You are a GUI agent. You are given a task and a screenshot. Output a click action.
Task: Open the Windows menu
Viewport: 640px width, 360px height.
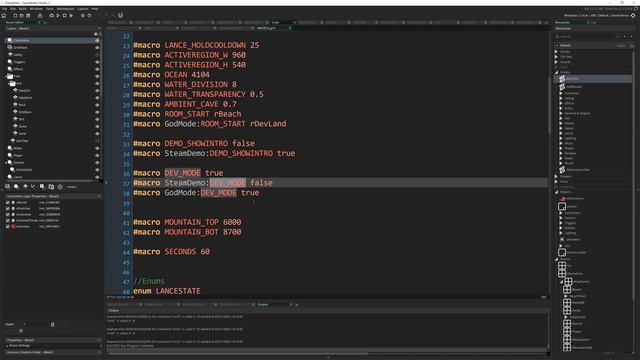pyautogui.click(x=36, y=9)
